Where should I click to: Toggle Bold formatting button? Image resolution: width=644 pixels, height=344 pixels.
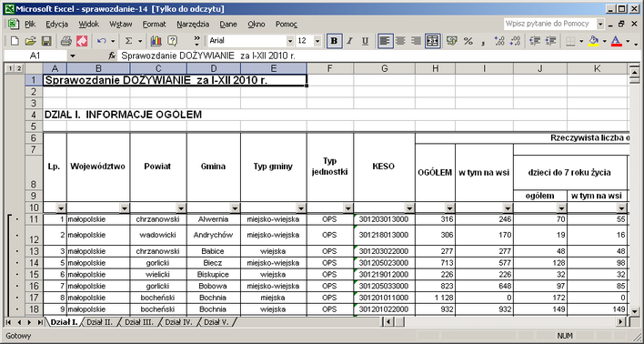(335, 41)
